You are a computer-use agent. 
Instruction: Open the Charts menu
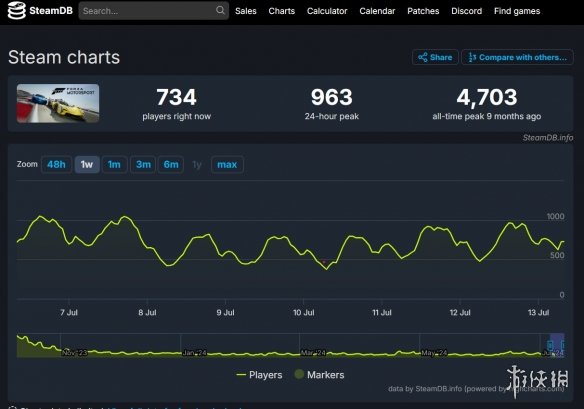(x=282, y=11)
